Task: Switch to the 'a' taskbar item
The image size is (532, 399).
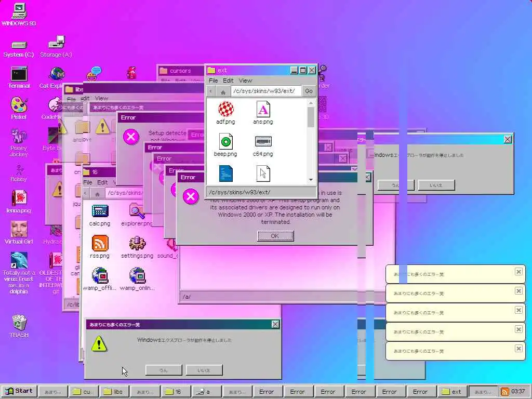Action: [x=207, y=392]
